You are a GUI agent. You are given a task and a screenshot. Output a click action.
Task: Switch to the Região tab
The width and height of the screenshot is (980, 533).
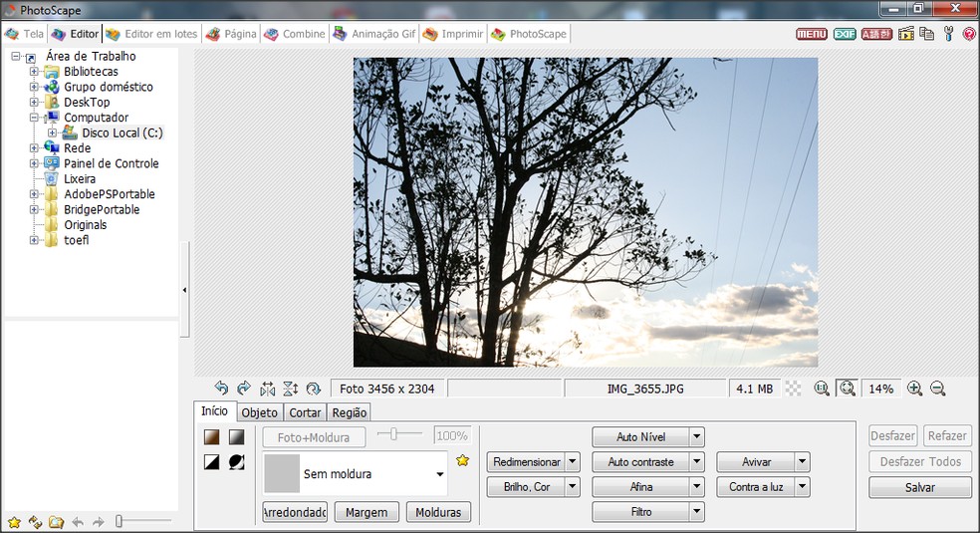(x=350, y=412)
